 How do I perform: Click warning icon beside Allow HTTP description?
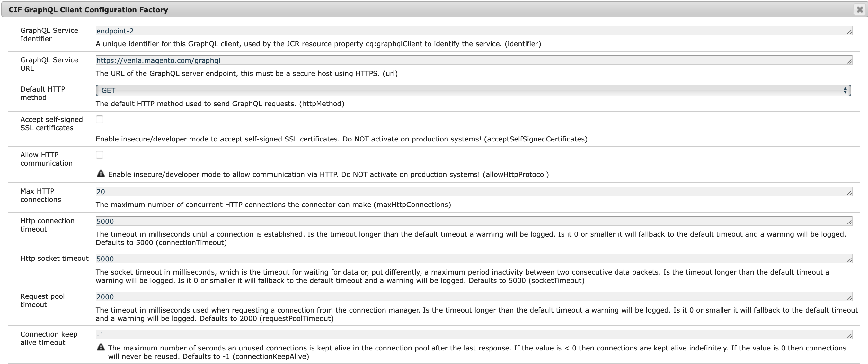[101, 174]
